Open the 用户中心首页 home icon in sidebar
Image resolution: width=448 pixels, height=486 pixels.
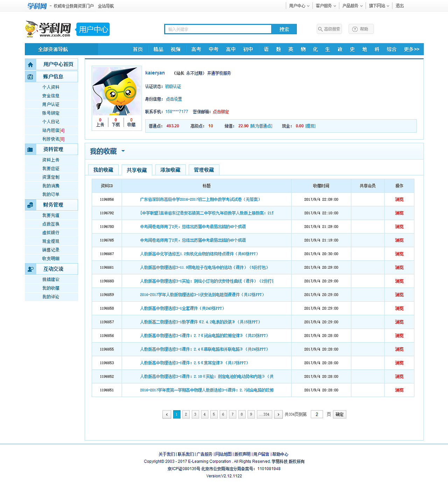click(x=31, y=64)
